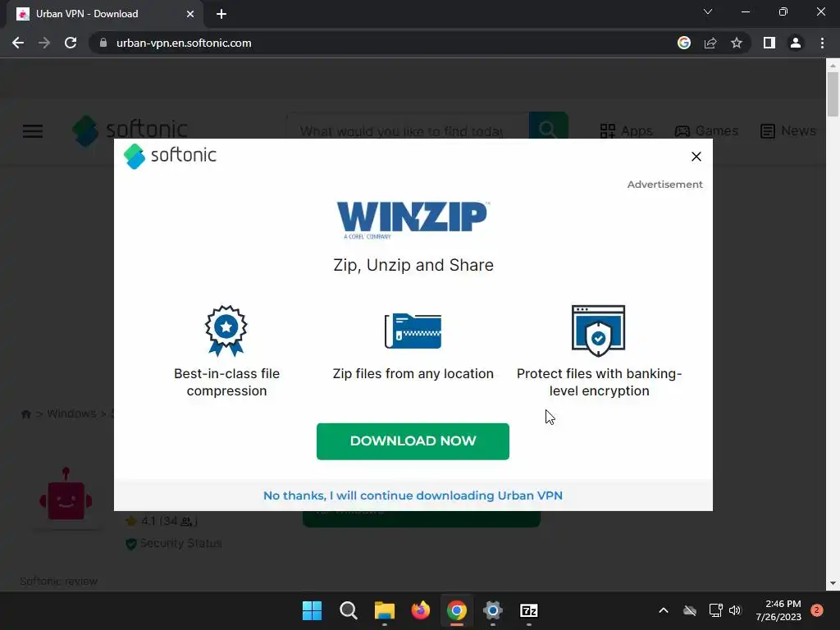Open the tab search dropdown
This screenshot has height=630, width=840.
708,11
